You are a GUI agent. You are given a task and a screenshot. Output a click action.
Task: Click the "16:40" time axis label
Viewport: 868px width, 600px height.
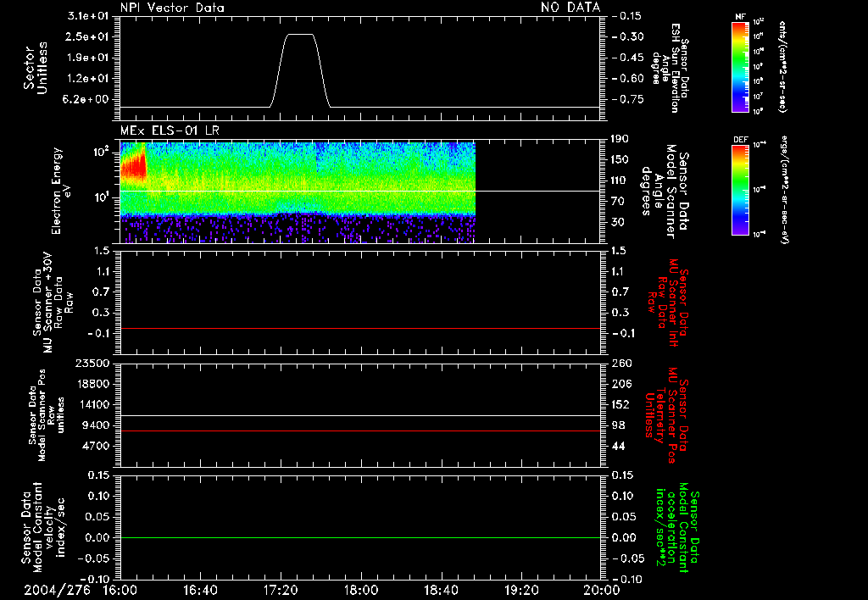coord(200,591)
